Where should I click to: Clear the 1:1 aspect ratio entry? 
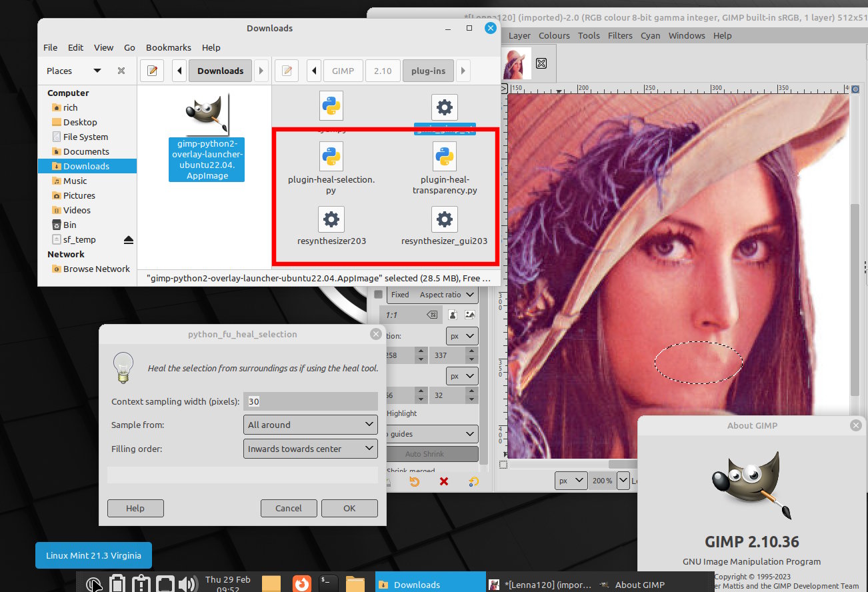tap(432, 315)
